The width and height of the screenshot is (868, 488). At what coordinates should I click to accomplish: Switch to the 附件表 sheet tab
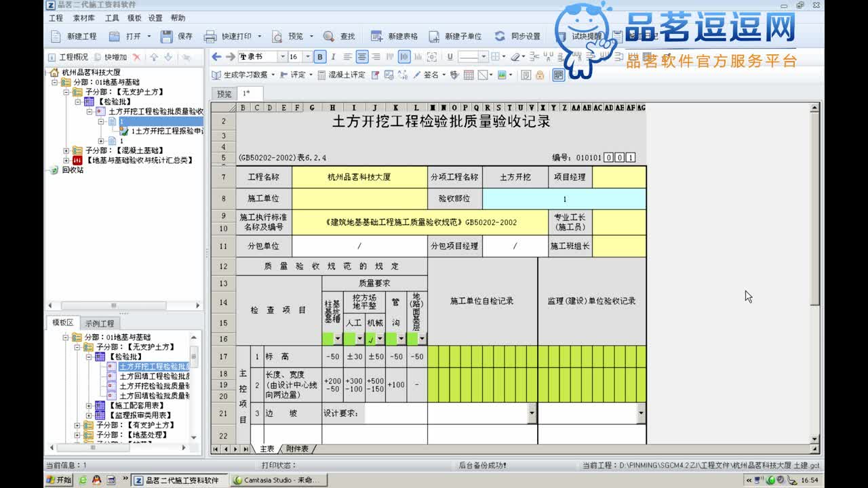click(297, 449)
